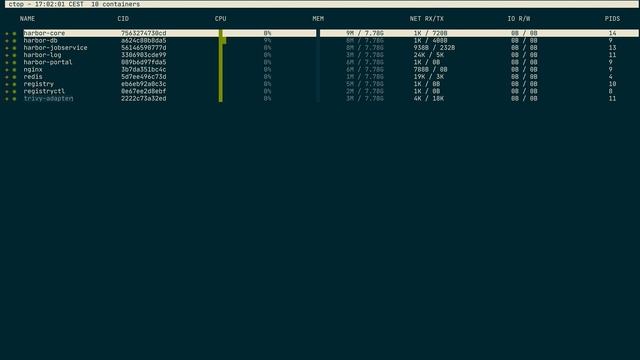Click the IO R/W value for redis

[524, 77]
